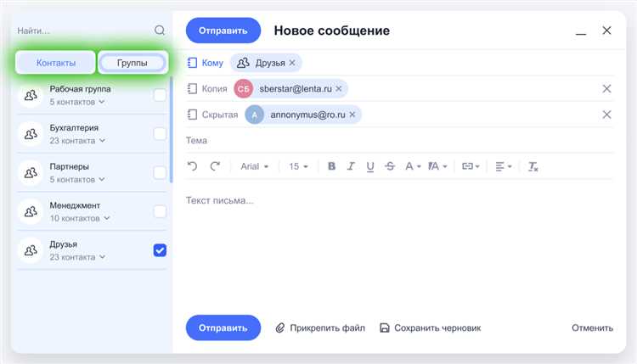This screenshot has width=637, height=364.
Task: Click Отменить
Action: coord(592,328)
